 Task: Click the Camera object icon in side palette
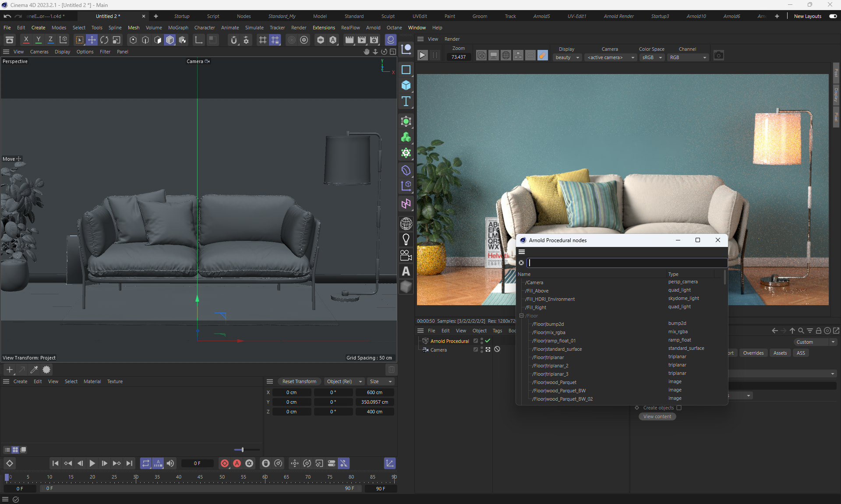[x=406, y=255]
